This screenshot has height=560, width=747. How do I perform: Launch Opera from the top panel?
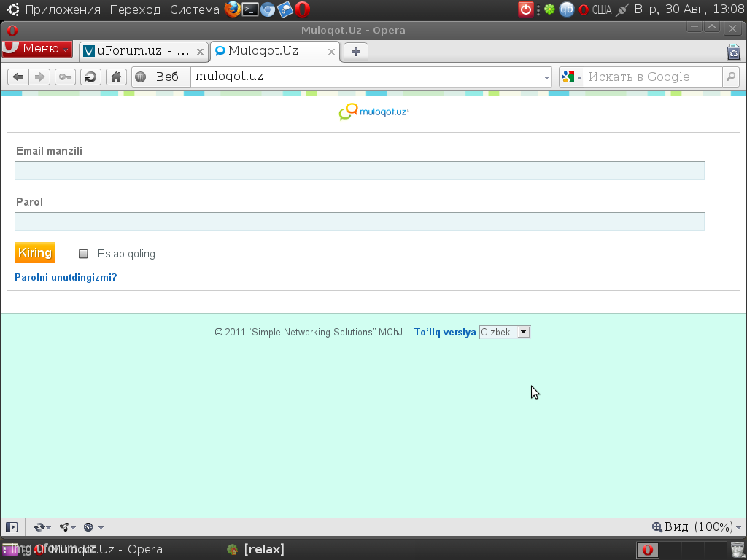coord(302,9)
